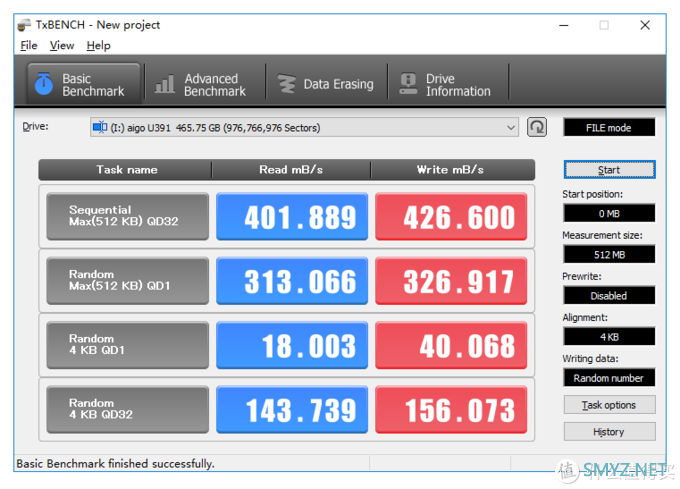Viewport: 680px width, 489px height.
Task: Click the Start position label
Action: point(592,194)
